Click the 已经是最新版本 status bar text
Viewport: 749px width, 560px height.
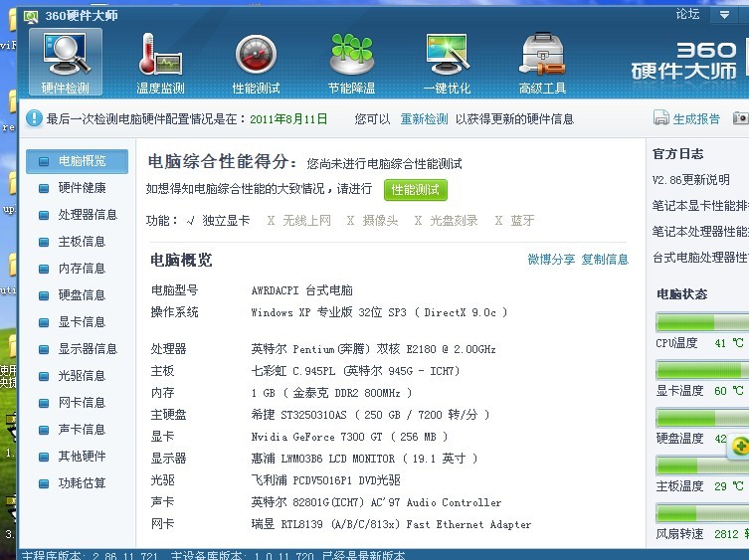click(363, 555)
